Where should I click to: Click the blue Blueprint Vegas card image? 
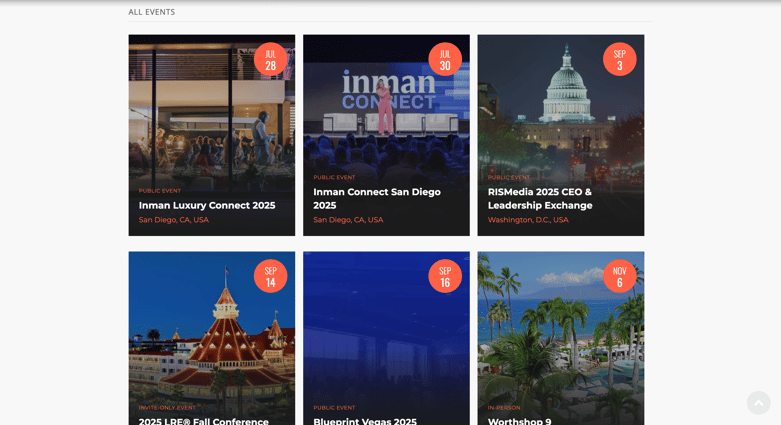(x=386, y=339)
